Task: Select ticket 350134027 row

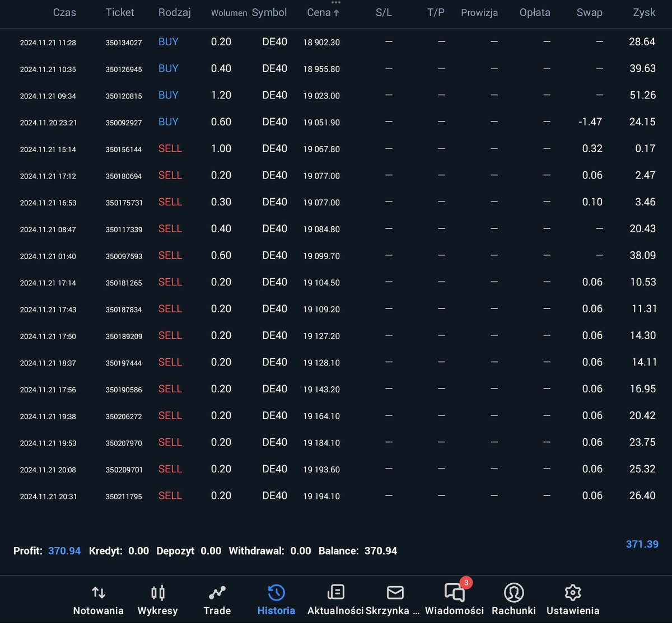Action: tap(336, 42)
